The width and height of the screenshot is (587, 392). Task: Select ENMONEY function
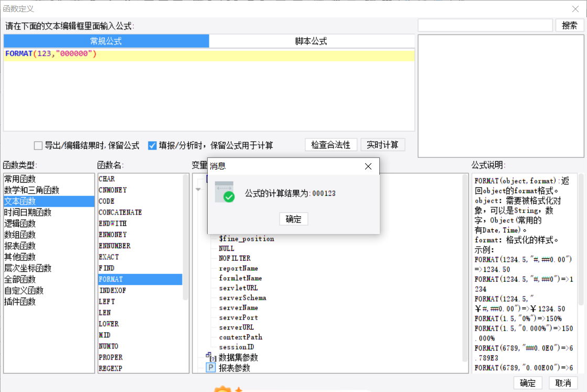coord(140,235)
